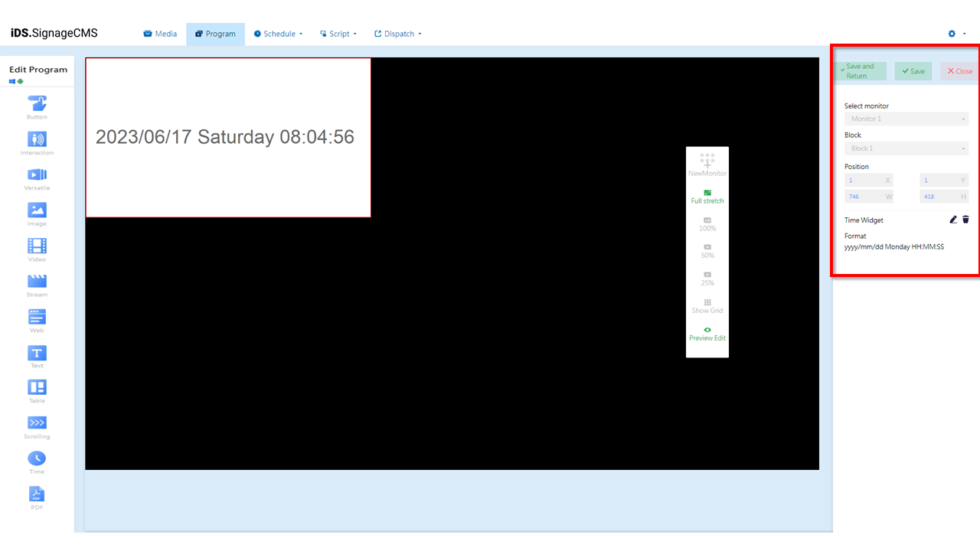
Task: Add a Scrolling text widget
Action: pos(37,423)
